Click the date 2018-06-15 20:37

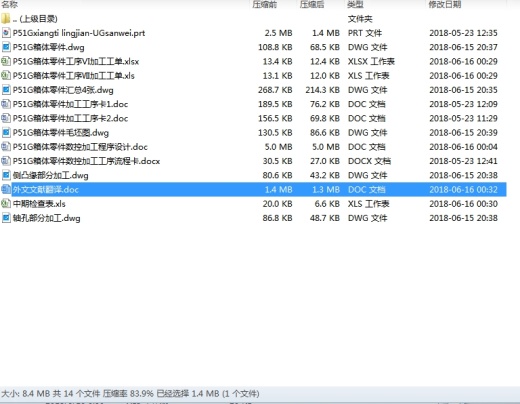click(x=463, y=47)
